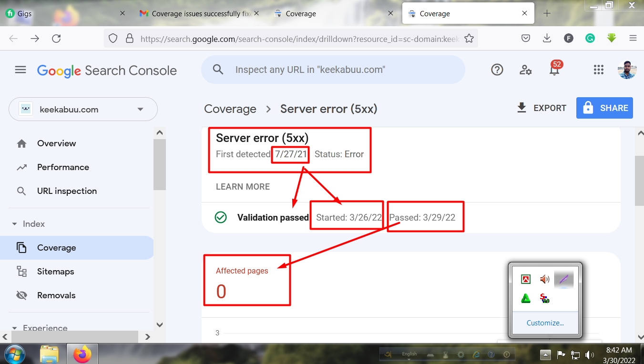Click the dark F account toolbar icon
The height and width of the screenshot is (364, 644).
[x=569, y=38]
